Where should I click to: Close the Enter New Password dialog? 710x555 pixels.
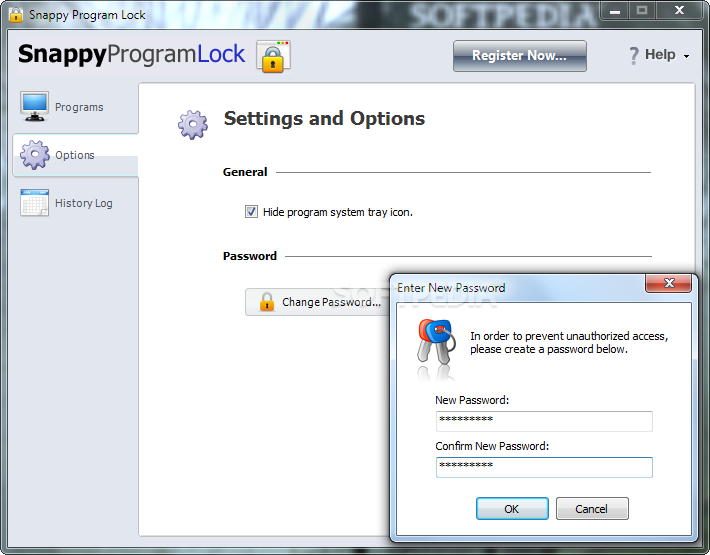[x=669, y=283]
